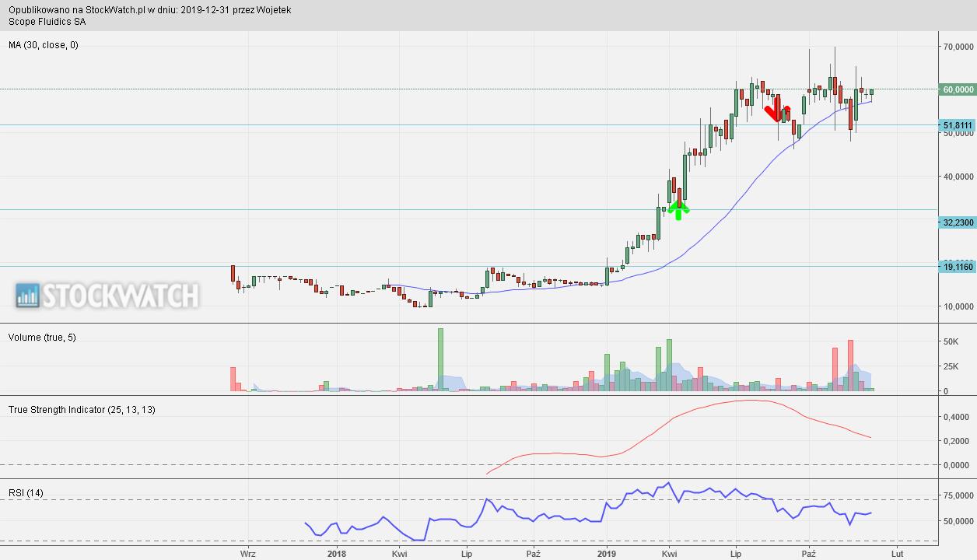977x560 pixels.
Task: Click the Wrz month label on time axis
Action: point(248,554)
